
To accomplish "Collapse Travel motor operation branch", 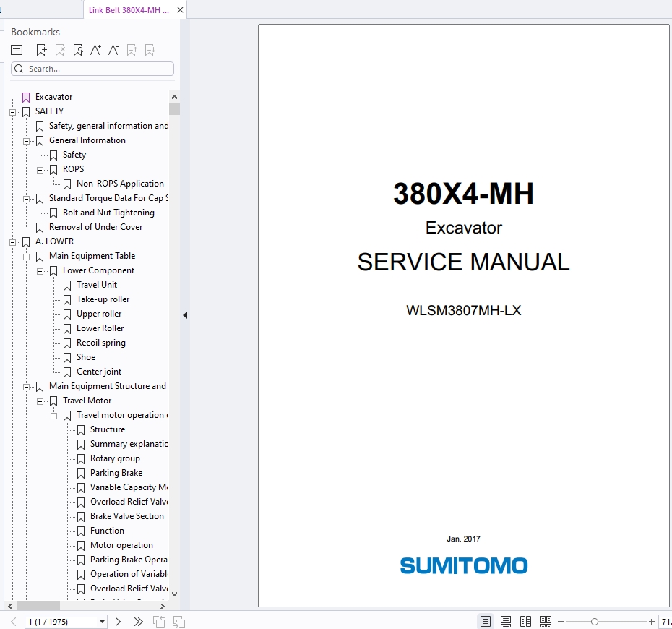I will pos(53,416).
